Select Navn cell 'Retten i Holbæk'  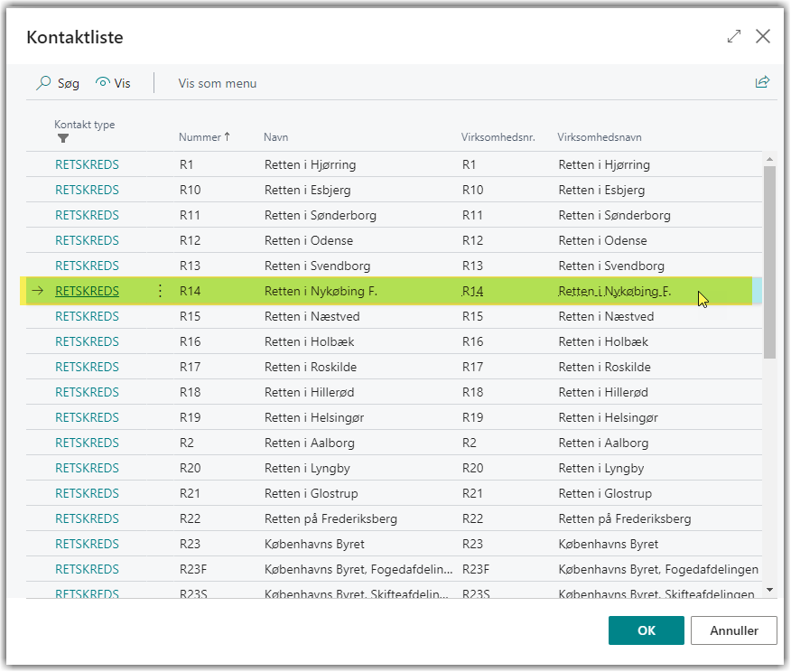(309, 341)
